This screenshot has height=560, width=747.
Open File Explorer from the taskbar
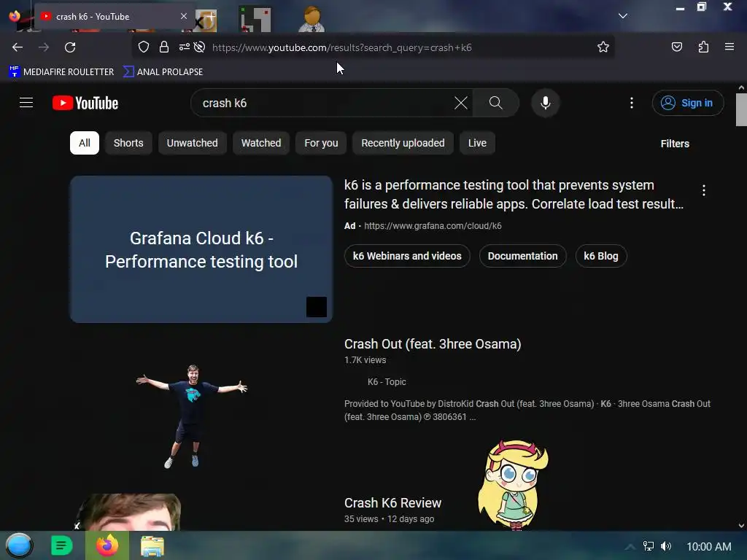pos(152,546)
